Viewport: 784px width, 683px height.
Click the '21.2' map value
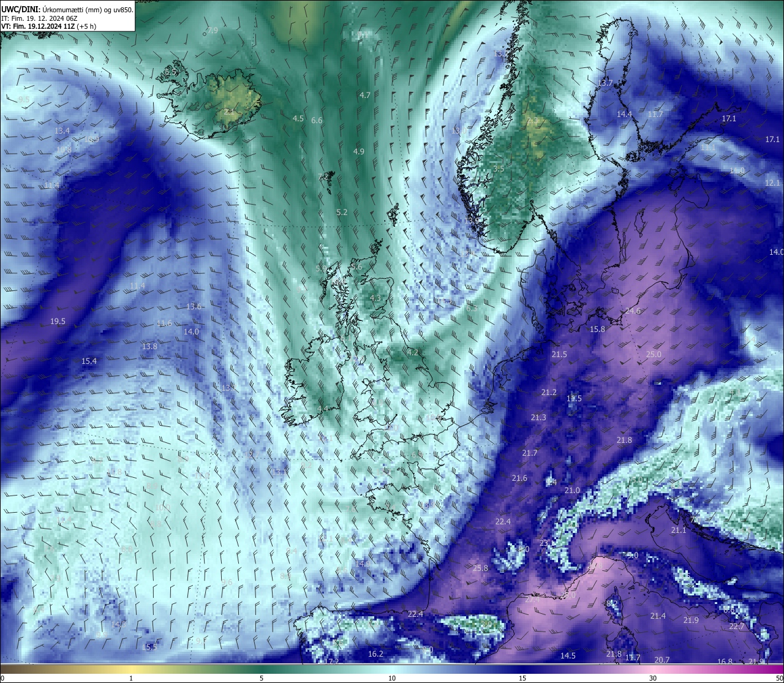(x=549, y=393)
